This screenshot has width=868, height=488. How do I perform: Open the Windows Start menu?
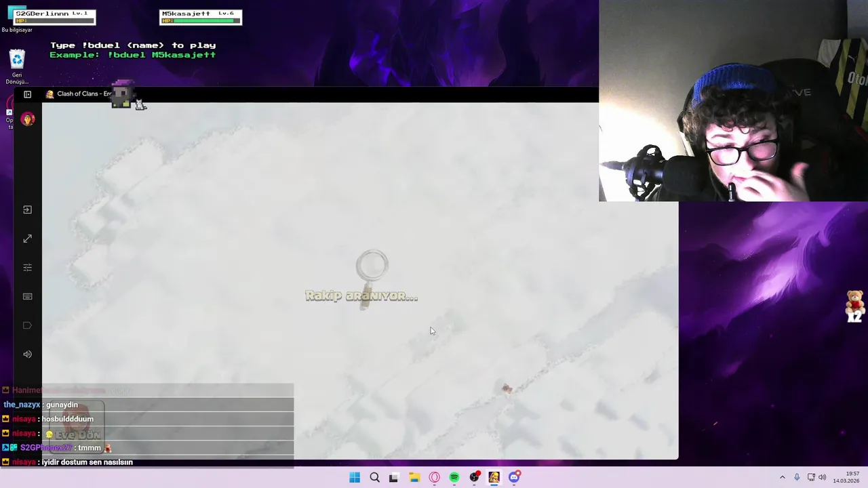pyautogui.click(x=355, y=477)
